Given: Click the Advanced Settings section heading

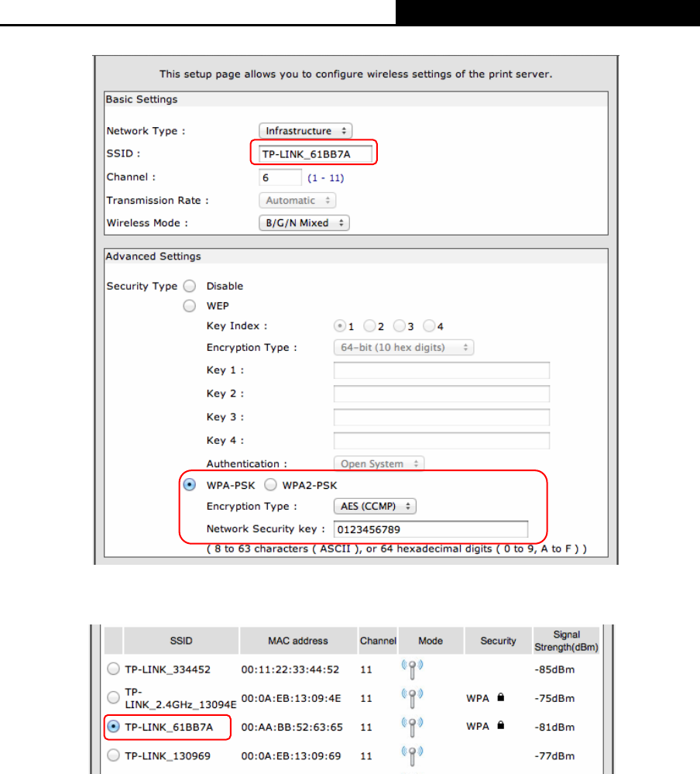Looking at the screenshot, I should coord(153,256).
